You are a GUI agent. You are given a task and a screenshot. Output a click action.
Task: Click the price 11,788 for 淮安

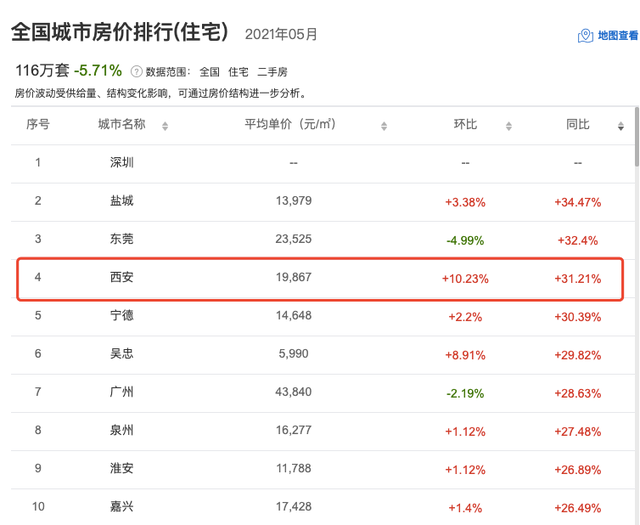293,468
